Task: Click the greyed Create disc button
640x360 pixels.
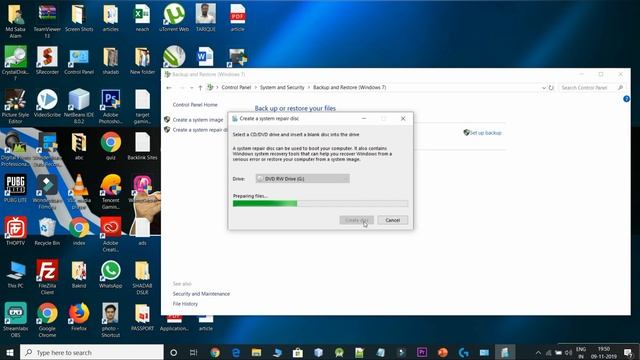Action: pyautogui.click(x=356, y=220)
